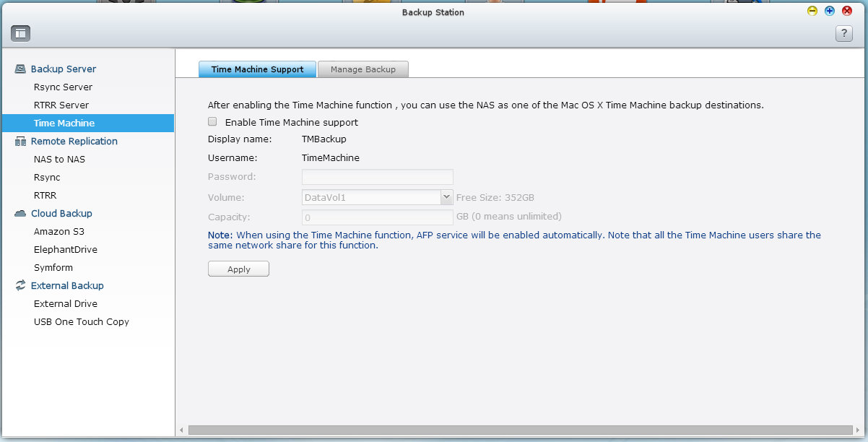
Task: Click the horizontal scrollbar bar
Action: coord(520,430)
